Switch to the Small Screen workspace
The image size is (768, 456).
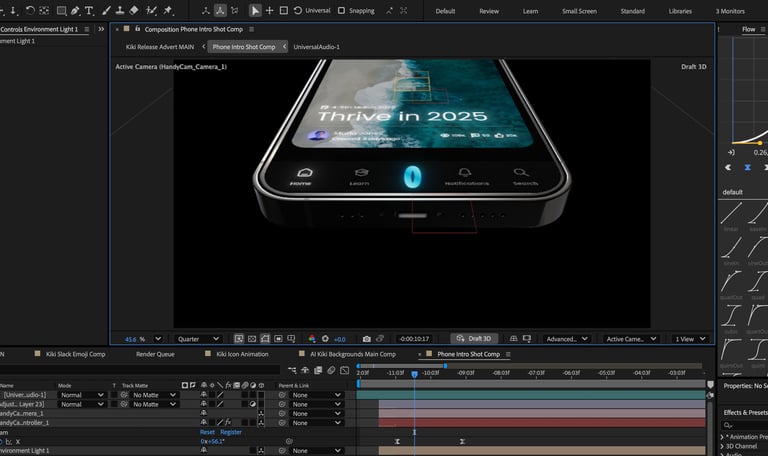click(579, 11)
